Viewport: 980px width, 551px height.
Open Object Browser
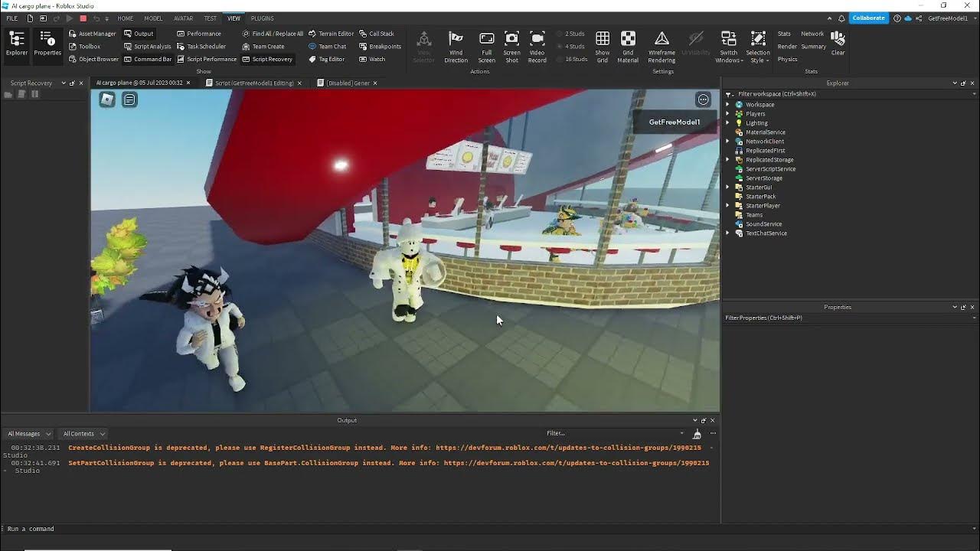(x=93, y=59)
